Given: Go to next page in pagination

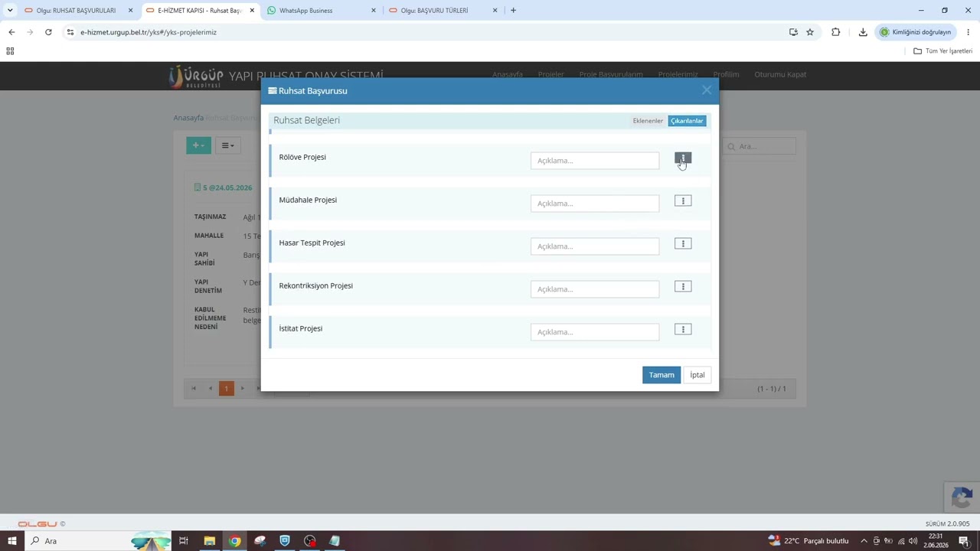Looking at the screenshot, I should click(243, 389).
